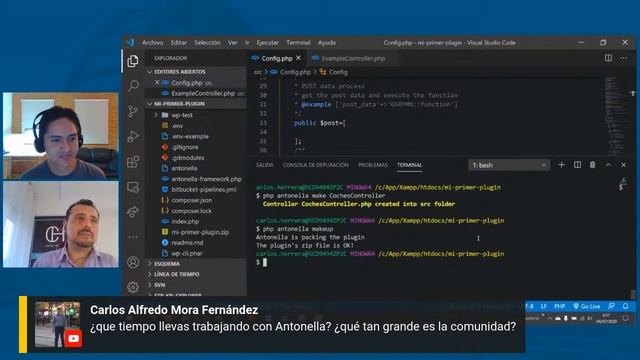Open the Selección menu
The width and height of the screenshot is (640, 360).
[x=207, y=42]
